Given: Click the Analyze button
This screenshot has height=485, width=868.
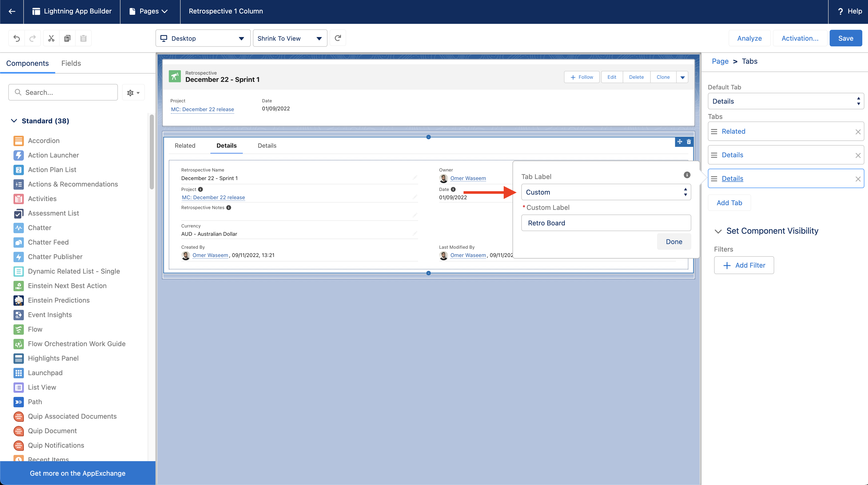Looking at the screenshot, I should tap(749, 38).
